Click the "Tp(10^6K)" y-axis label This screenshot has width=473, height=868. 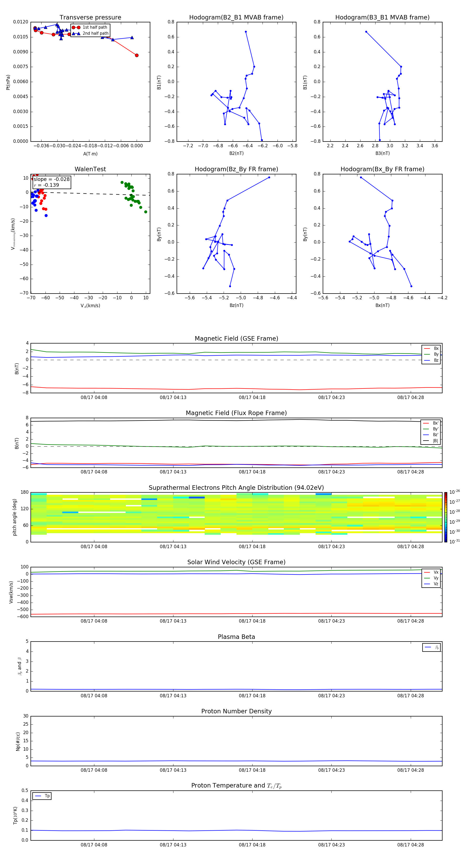tap(15, 815)
